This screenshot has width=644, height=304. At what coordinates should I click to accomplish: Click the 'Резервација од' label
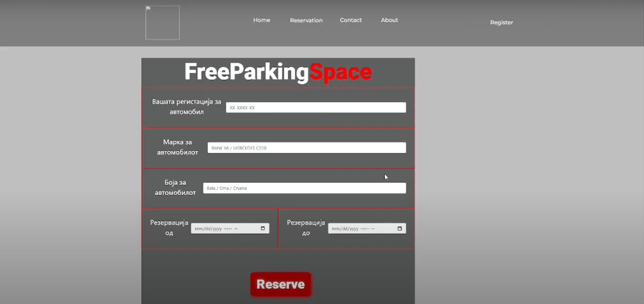(169, 228)
